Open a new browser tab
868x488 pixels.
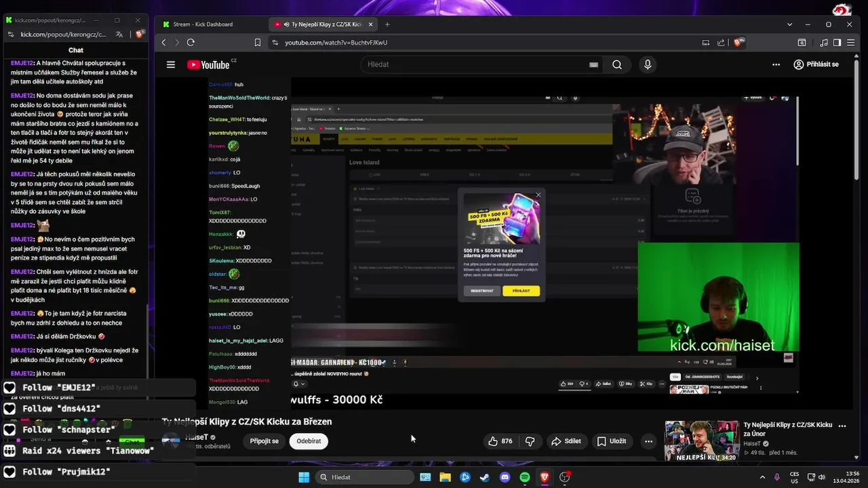(x=387, y=24)
